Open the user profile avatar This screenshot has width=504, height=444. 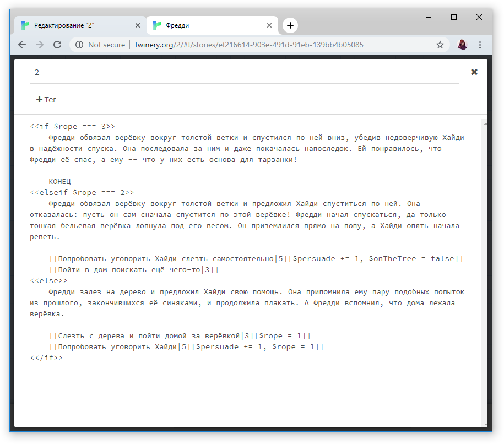462,45
